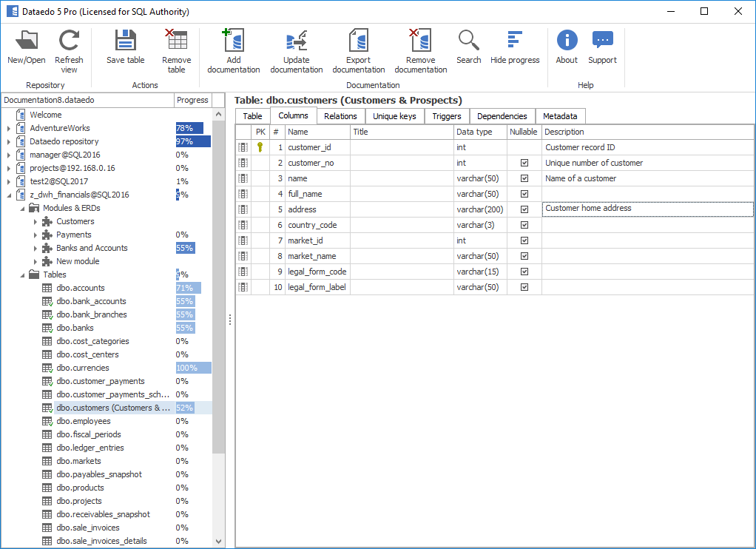Click the Remove table icon

click(x=177, y=41)
